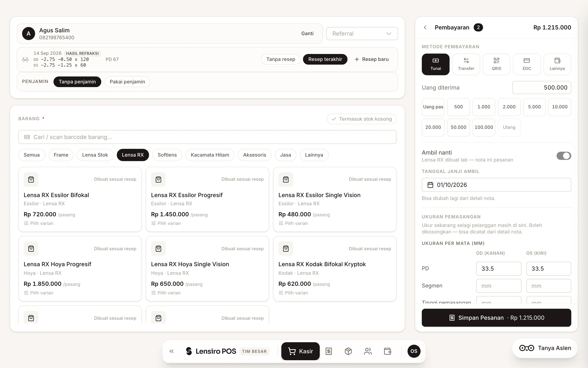This screenshot has height=368, width=588.
Task: Click the glasses icon beside prescription
Action: point(25,59)
